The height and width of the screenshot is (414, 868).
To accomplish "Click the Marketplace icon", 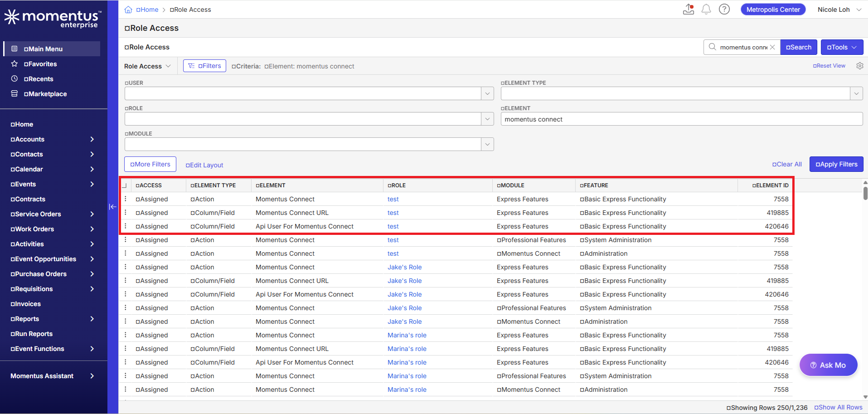I will 15,93.
